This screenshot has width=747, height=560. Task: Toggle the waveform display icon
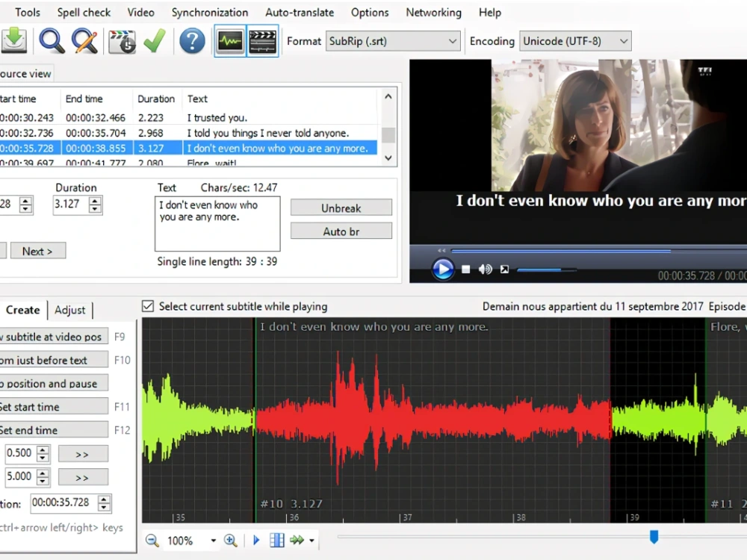pos(229,41)
